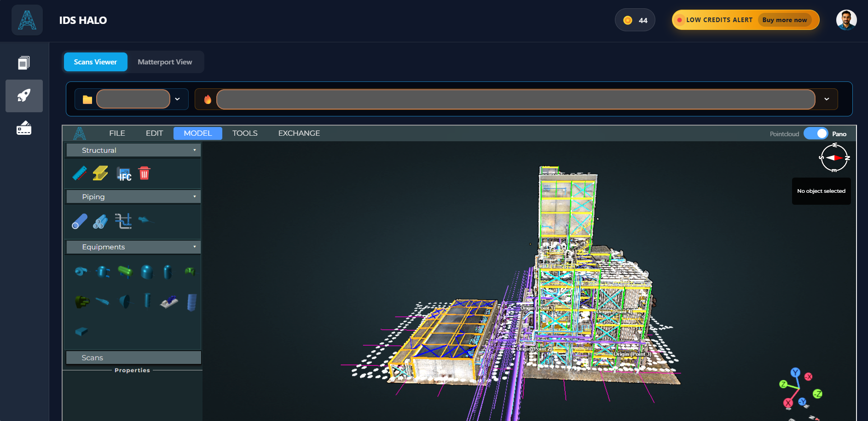Click the IDS HALO title text
This screenshot has width=868, height=421.
pos(83,20)
